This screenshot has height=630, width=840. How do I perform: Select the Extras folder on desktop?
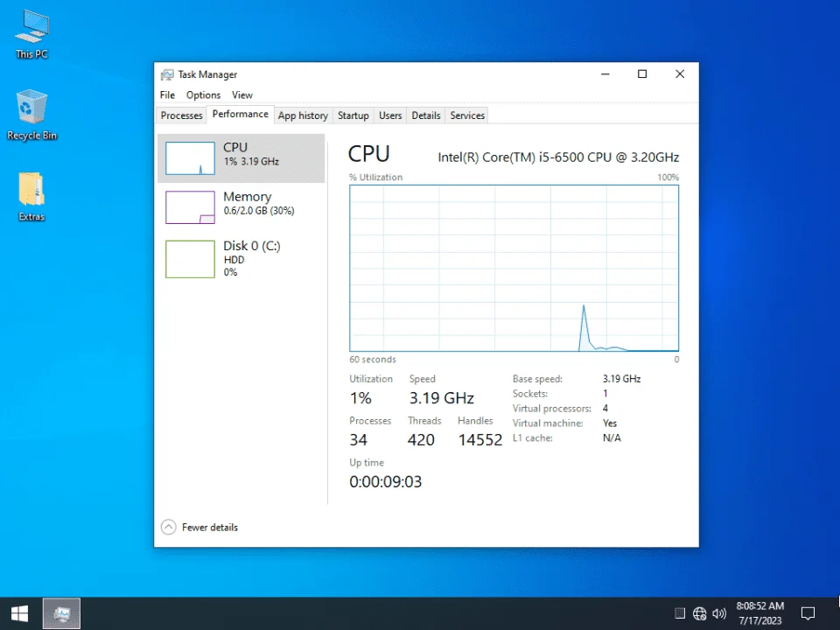31,196
